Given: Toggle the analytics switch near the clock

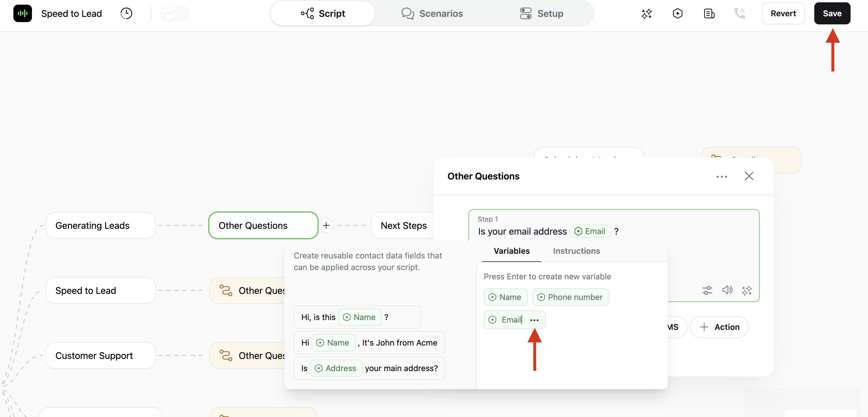Looking at the screenshot, I should click(175, 13).
